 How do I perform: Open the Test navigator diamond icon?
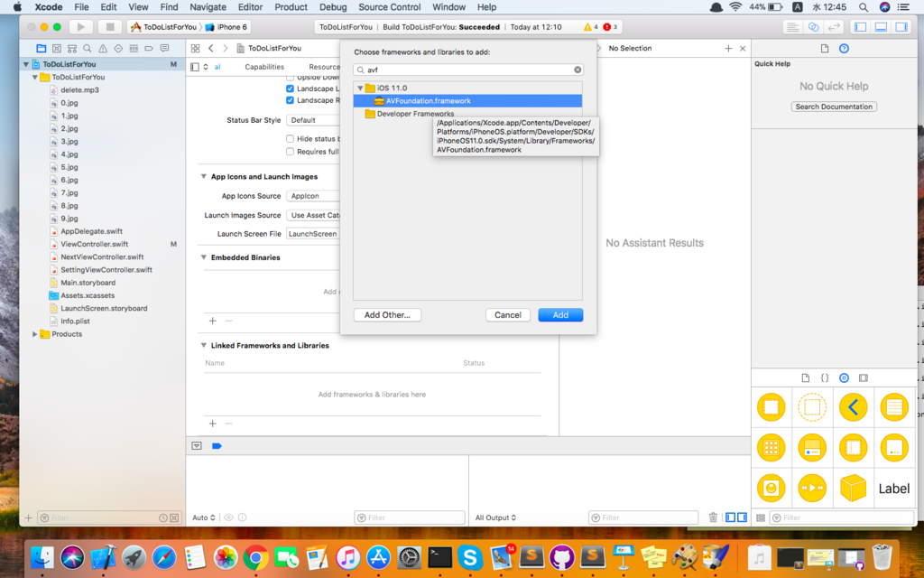118,49
